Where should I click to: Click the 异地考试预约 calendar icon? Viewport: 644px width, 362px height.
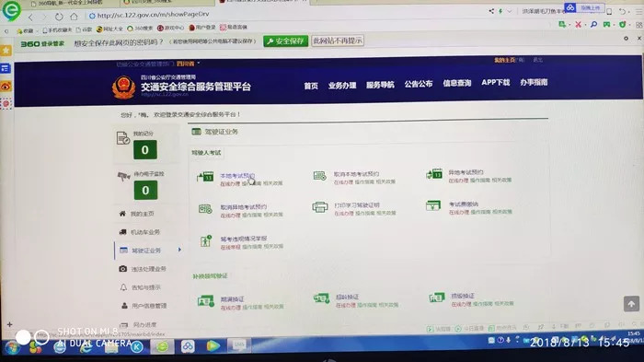coord(433,173)
